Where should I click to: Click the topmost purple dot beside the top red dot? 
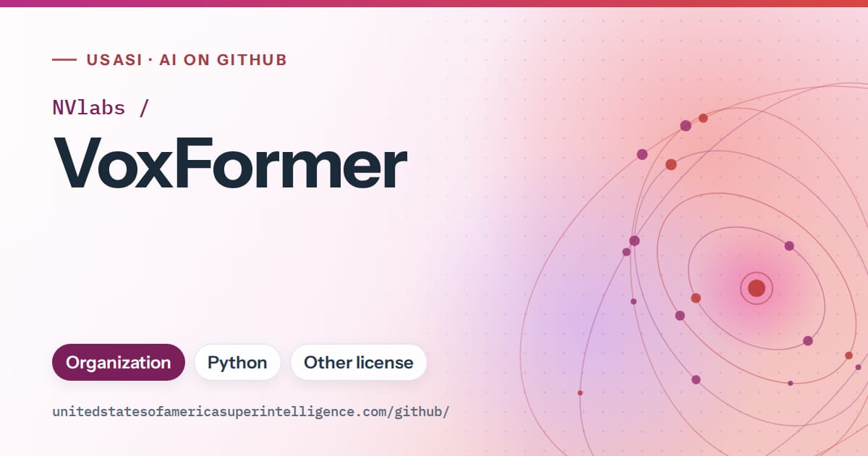[686, 126]
